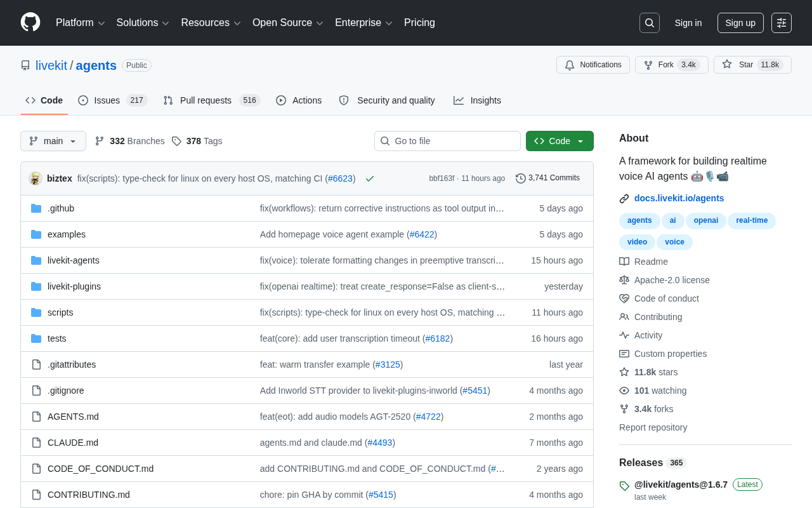Click the Sign up button
812x508 pixels.
point(740,23)
